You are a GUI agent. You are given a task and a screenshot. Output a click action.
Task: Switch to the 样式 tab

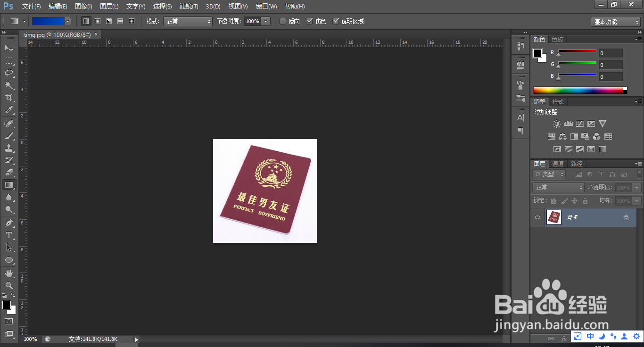[x=558, y=102]
